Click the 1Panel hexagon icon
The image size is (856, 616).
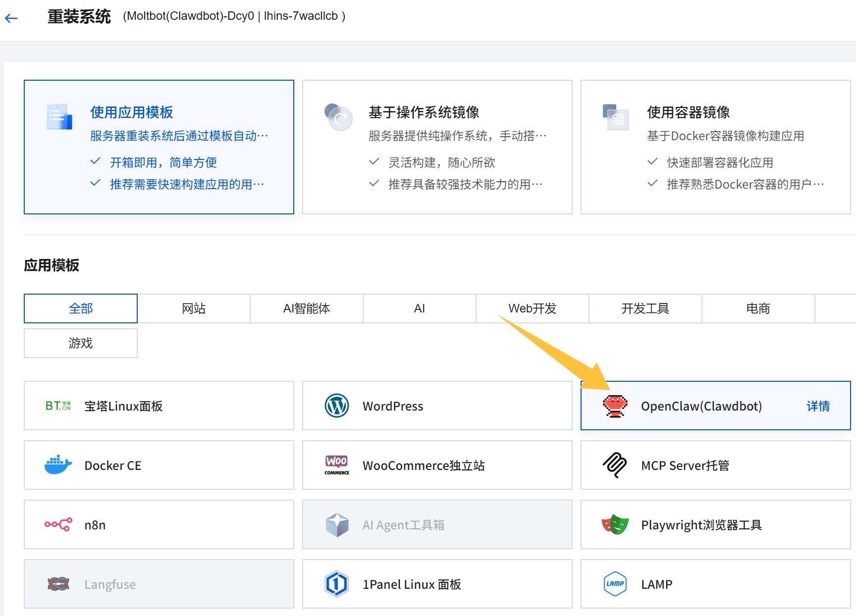[337, 584]
